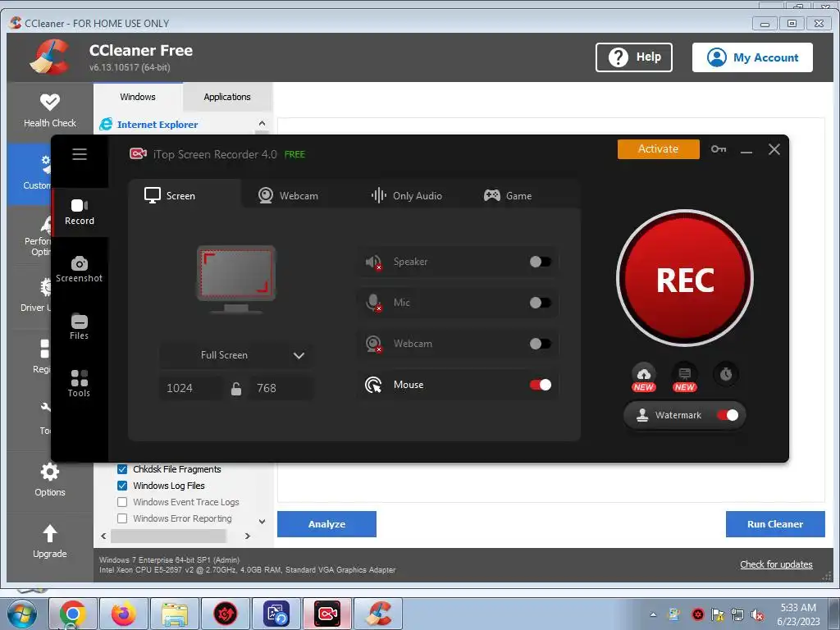Open Health Check in CCleaner sidebar
This screenshot has height=630, width=840.
50,111
